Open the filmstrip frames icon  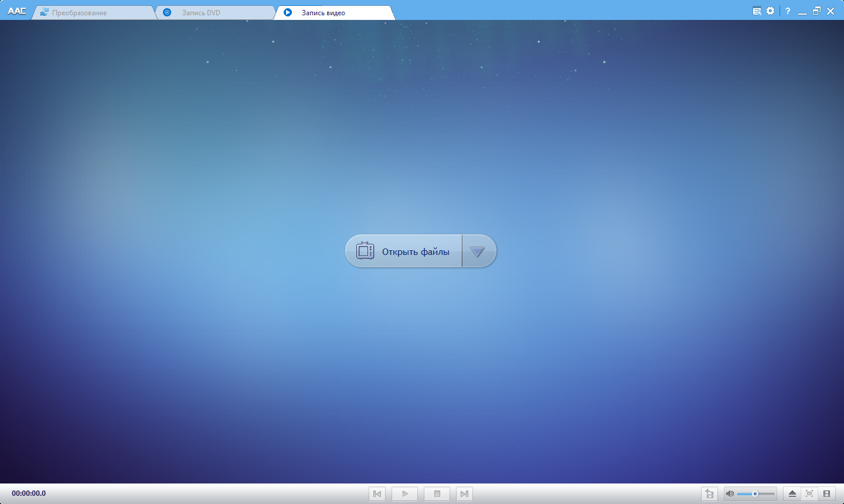pos(828,493)
